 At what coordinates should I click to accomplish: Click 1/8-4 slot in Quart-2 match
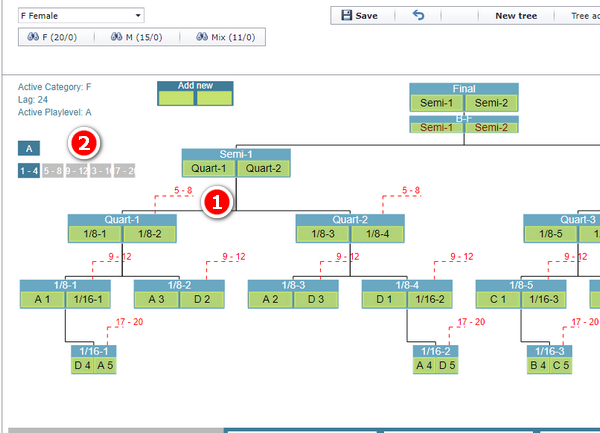tap(378, 234)
